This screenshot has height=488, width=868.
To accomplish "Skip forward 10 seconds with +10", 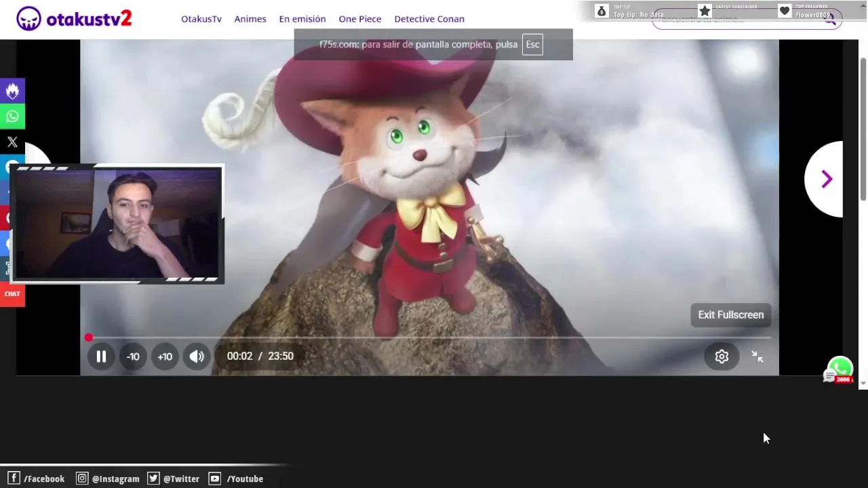I will click(x=165, y=357).
